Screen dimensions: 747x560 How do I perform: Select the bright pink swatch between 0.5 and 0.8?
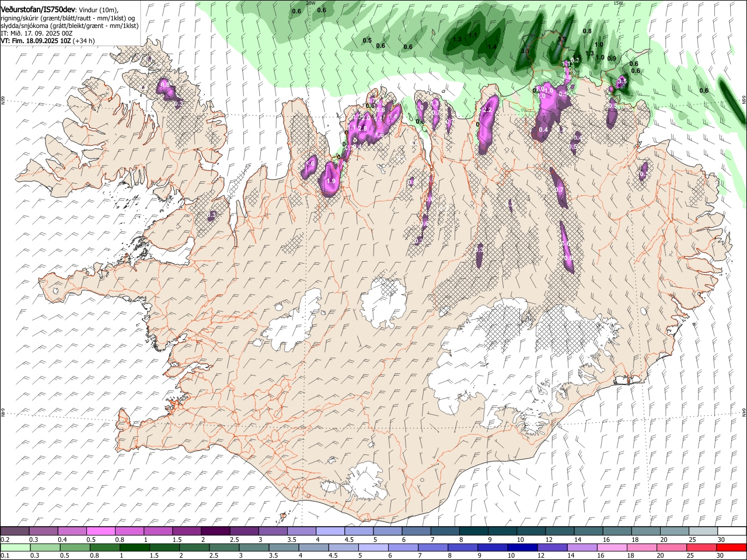pos(101,531)
